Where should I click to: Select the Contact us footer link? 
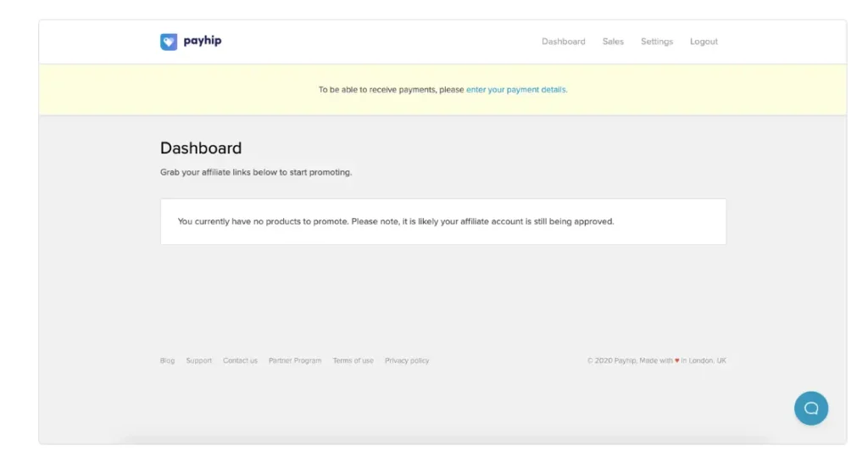240,361
